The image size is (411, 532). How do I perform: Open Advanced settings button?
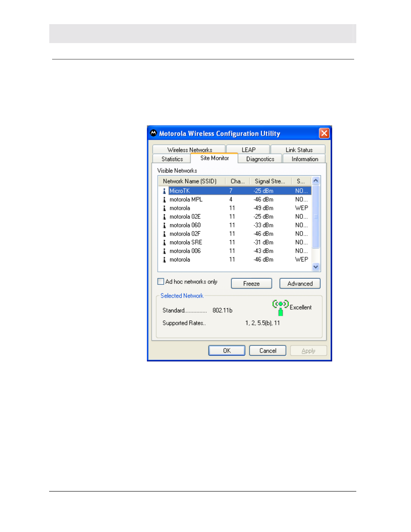(x=300, y=283)
